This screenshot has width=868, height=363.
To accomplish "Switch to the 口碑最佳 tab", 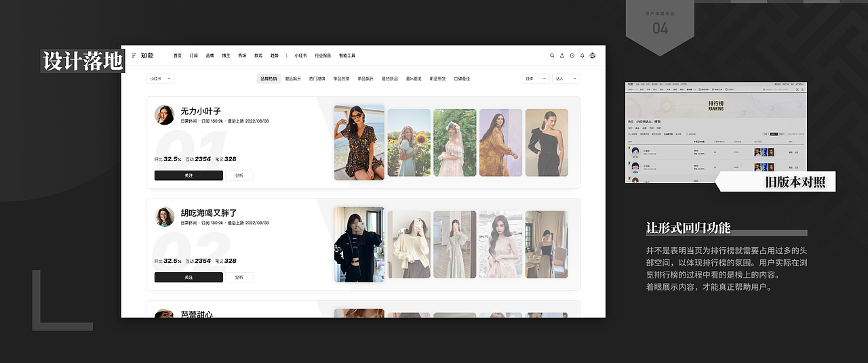I will pos(462,79).
